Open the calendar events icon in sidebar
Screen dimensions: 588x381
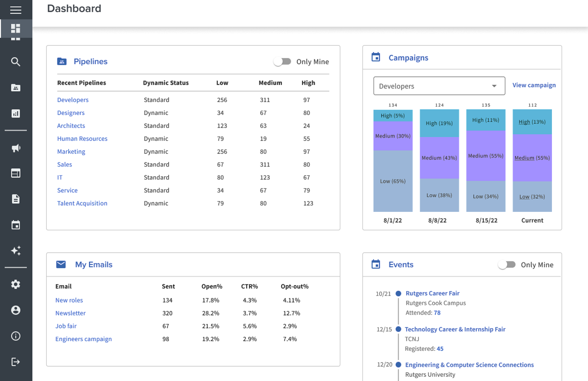click(16, 225)
